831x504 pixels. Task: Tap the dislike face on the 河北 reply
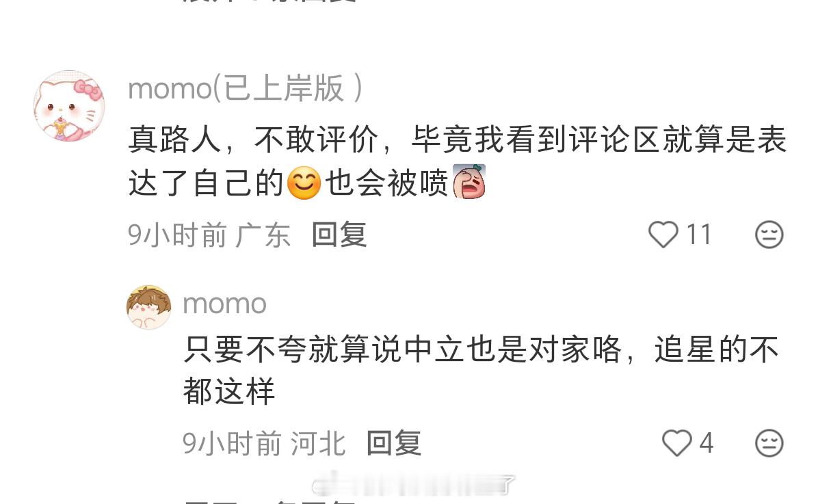(x=769, y=443)
